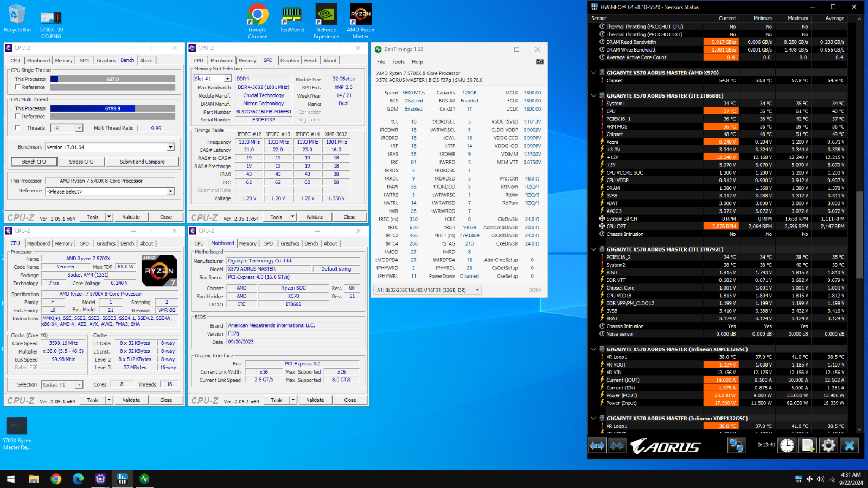Switch to About tab in CPU-Z CPU window
The height and width of the screenshot is (488, 868).
(146, 244)
